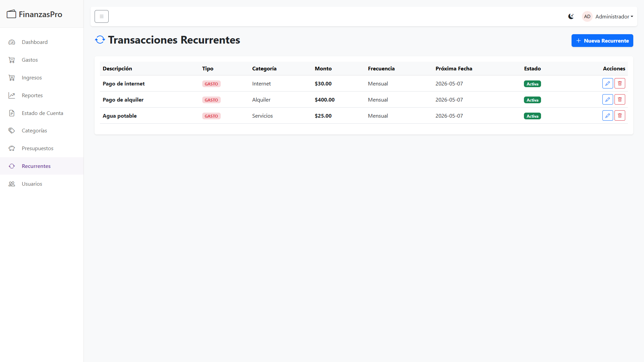Select the Reportes chart icon

pyautogui.click(x=12, y=96)
